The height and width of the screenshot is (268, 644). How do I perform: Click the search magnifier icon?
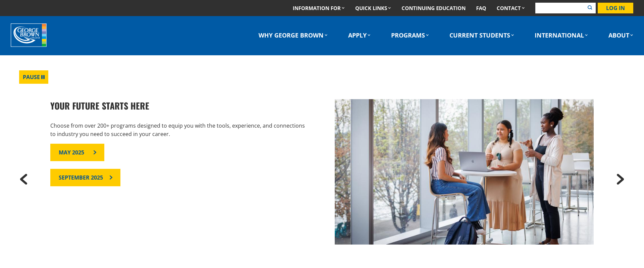click(x=590, y=8)
